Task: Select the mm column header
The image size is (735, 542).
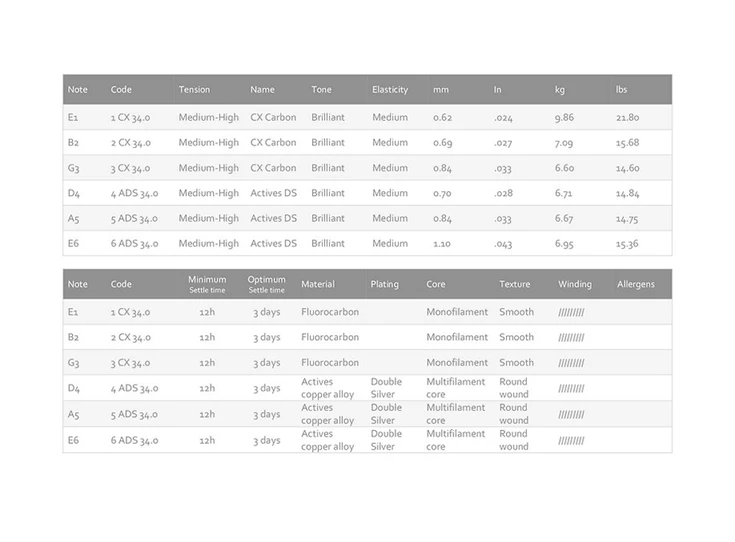Action: point(441,90)
